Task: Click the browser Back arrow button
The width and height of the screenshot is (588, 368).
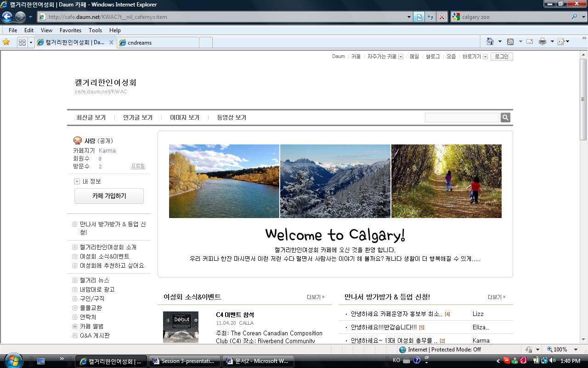Action: 7,17
